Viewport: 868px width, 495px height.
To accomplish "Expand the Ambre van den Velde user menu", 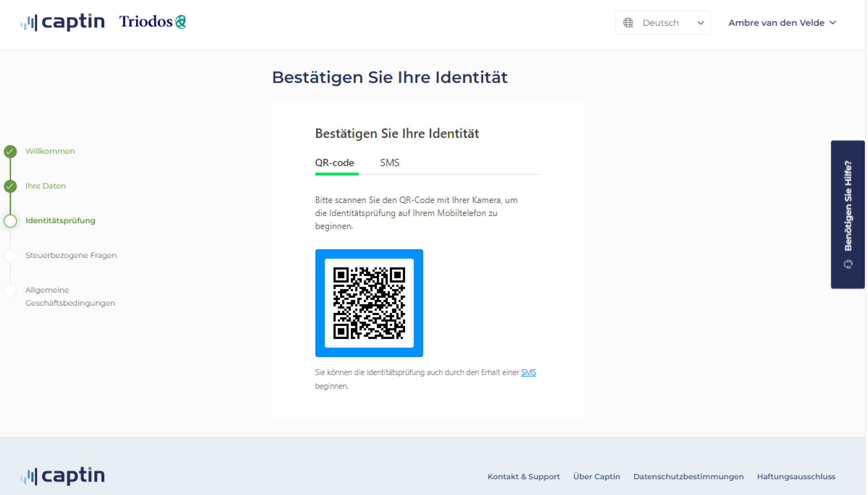I will [x=782, y=23].
